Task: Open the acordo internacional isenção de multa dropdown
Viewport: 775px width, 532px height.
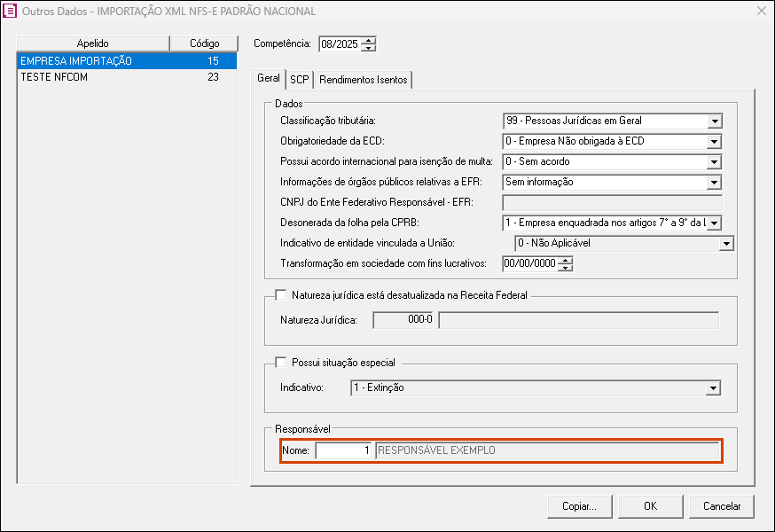Action: tap(714, 162)
